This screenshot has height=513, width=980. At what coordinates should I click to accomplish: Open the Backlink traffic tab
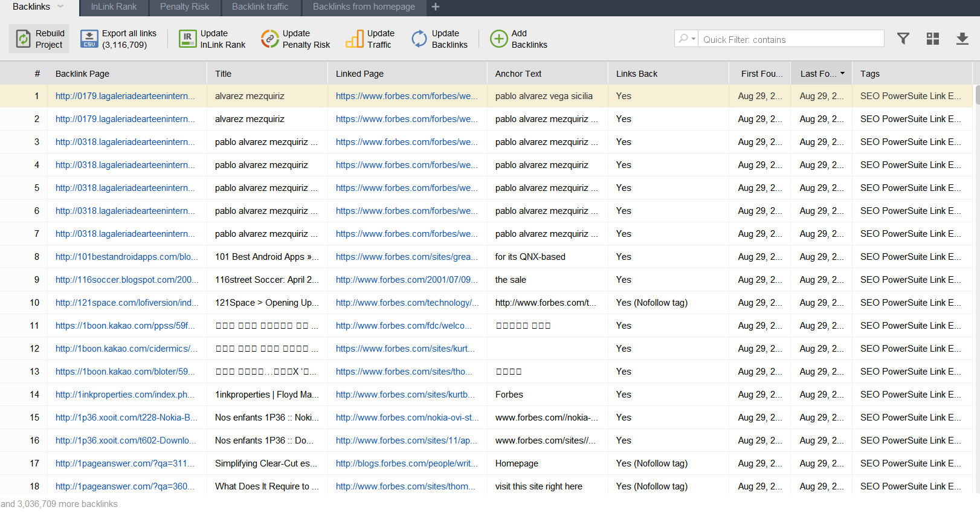click(260, 7)
